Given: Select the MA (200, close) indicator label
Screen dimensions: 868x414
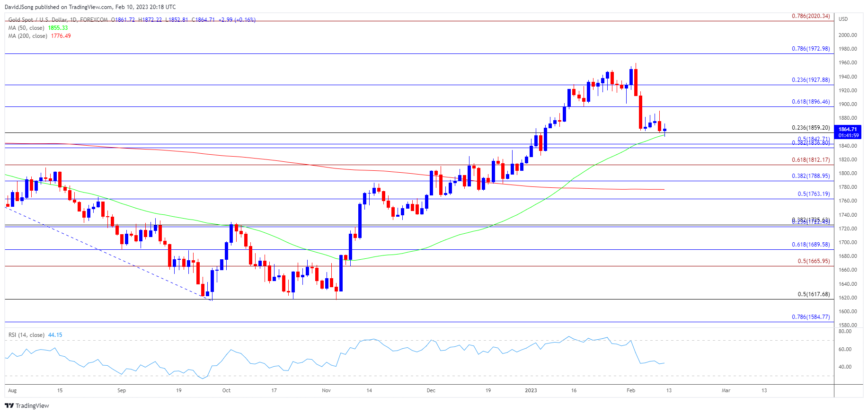Looking at the screenshot, I should pos(28,36).
